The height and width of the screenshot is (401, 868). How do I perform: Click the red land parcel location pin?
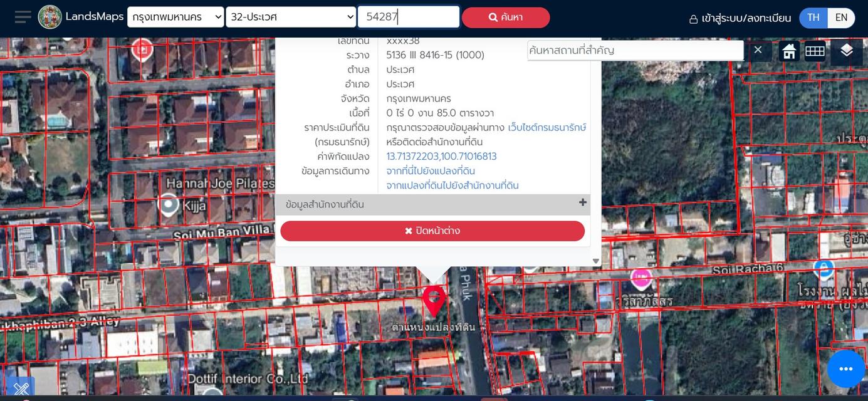pyautogui.click(x=434, y=301)
